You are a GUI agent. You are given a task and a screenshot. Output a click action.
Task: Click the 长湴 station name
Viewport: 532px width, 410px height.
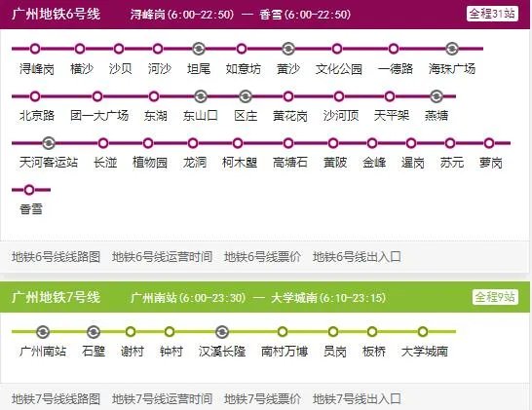pos(105,163)
